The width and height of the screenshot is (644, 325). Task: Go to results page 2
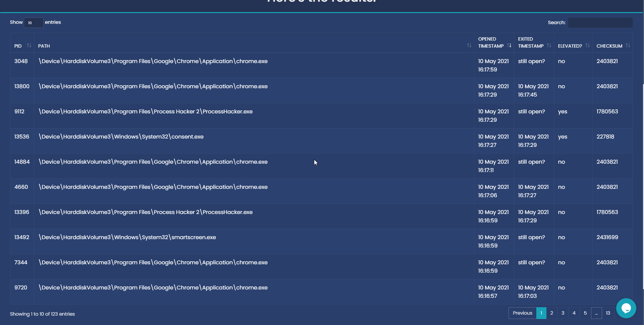click(x=552, y=313)
